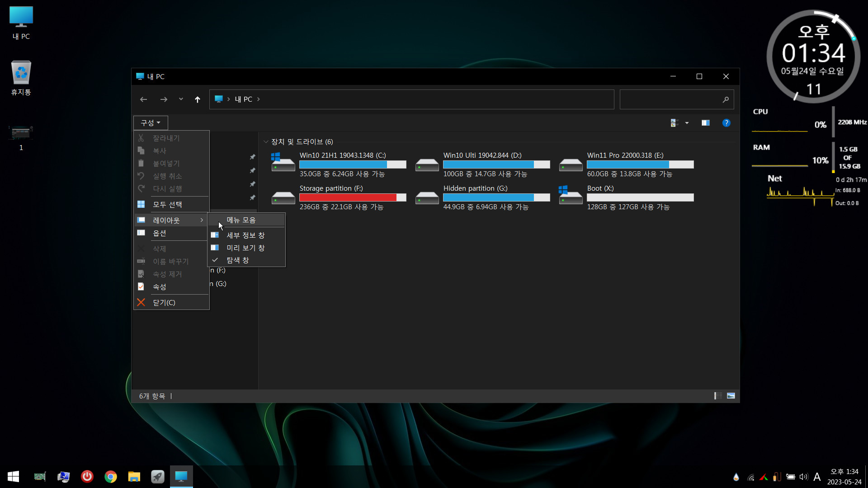Click the 'A' input language tray indicator

[817, 477]
